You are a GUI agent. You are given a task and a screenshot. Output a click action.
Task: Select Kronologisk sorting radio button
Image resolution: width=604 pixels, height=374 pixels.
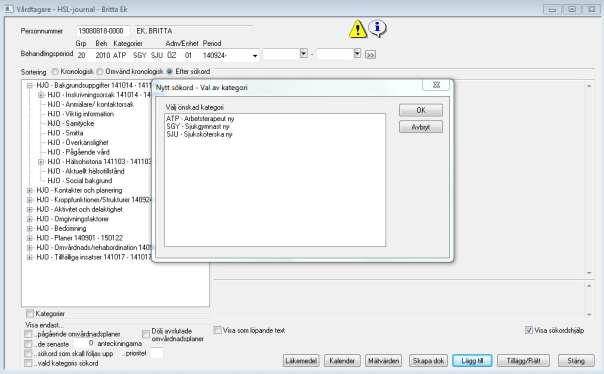(55, 72)
